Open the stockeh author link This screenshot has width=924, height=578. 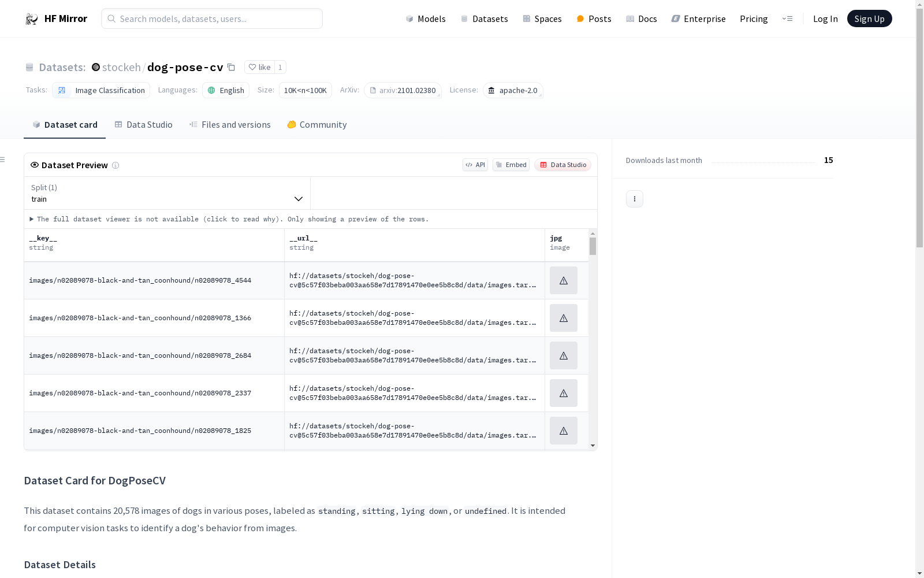(121, 67)
